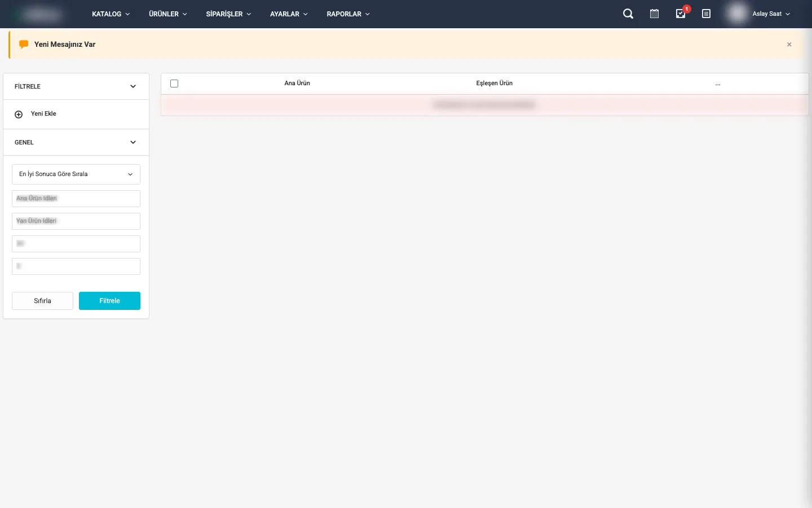Viewport: 812px width, 508px height.
Task: Open the RAPORLAR menu
Action: pyautogui.click(x=348, y=14)
